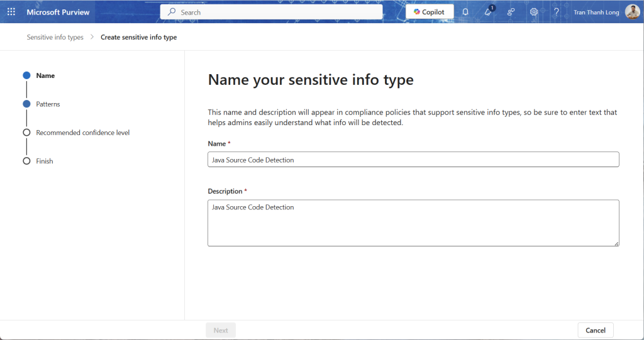Click the Cancel button
This screenshot has height=340, width=644.
(595, 330)
